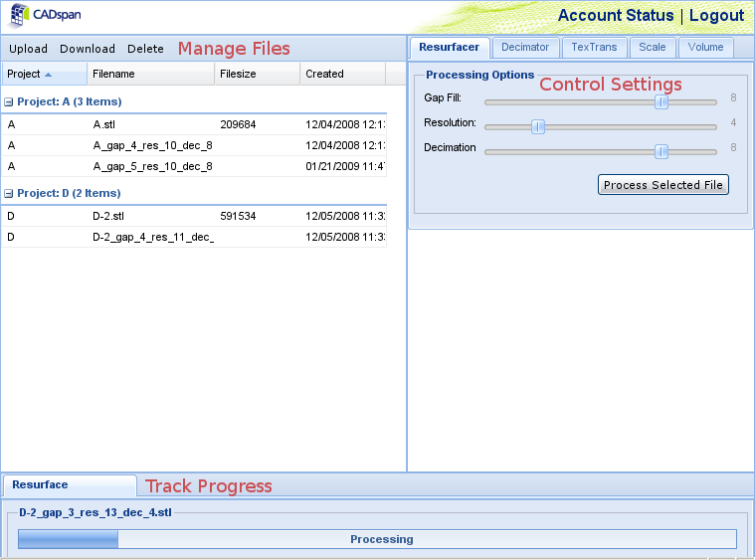Image resolution: width=755 pixels, height=560 pixels.
Task: Click the Created column header
Action: coord(343,75)
